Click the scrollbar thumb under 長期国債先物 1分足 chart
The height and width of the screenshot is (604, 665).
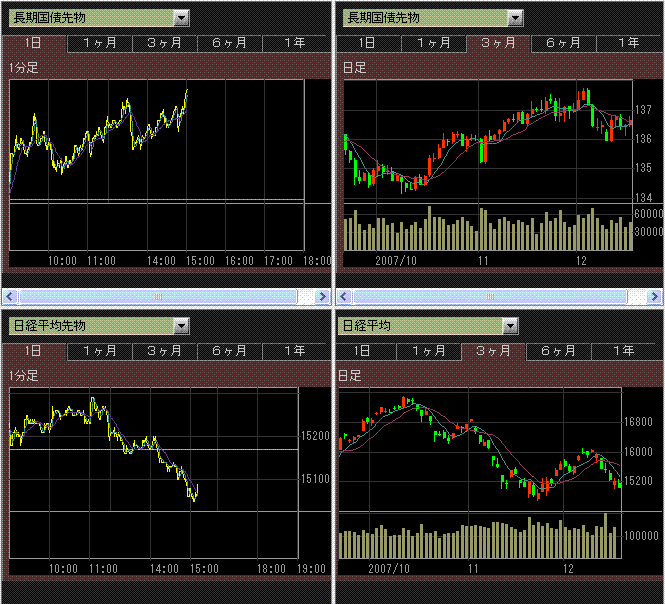tap(157, 296)
